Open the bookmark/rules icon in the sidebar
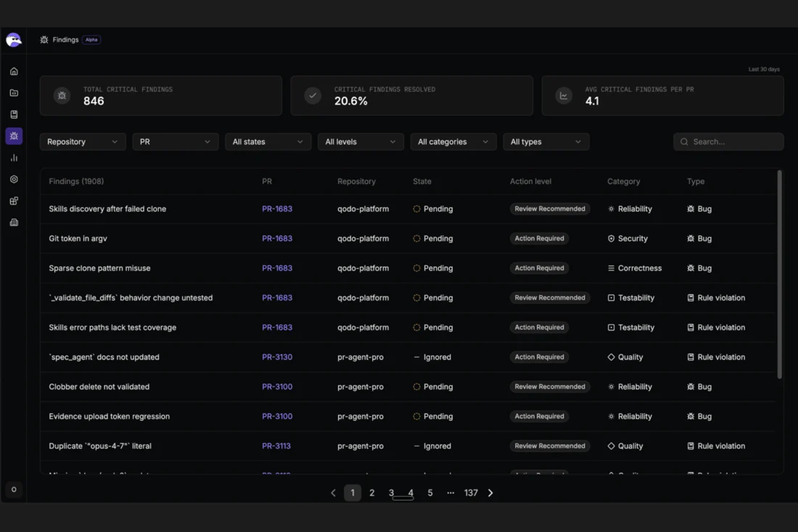Viewport: 798px width, 532px height. 14,114
